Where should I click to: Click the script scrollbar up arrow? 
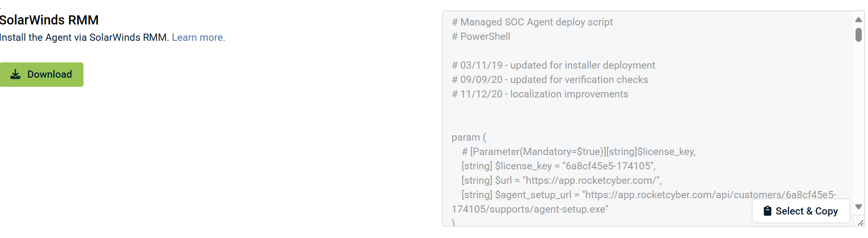(x=858, y=20)
